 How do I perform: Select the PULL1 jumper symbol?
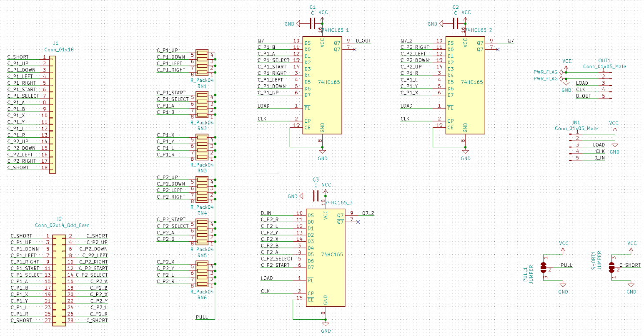tap(544, 268)
